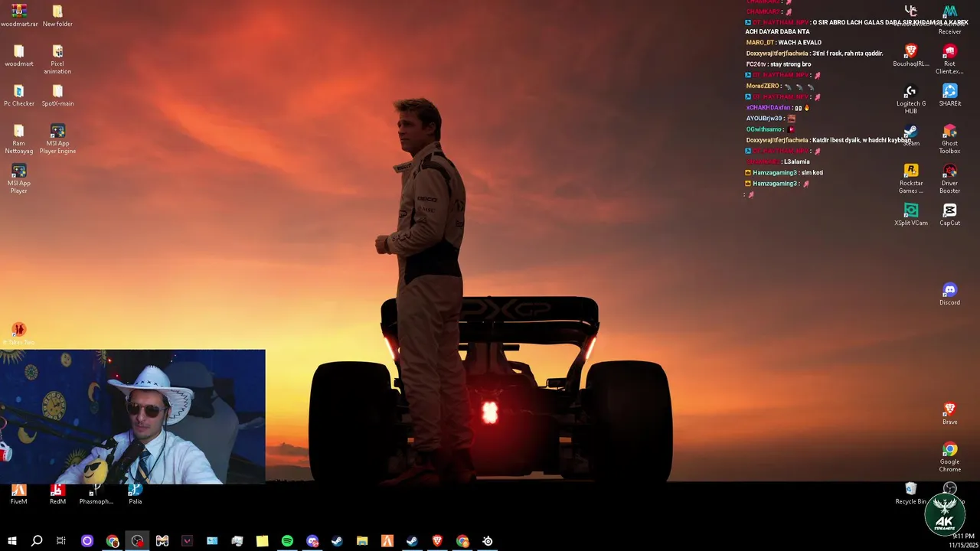The width and height of the screenshot is (980, 551).
Task: Open taskbar Search magnifier
Action: coord(37,541)
